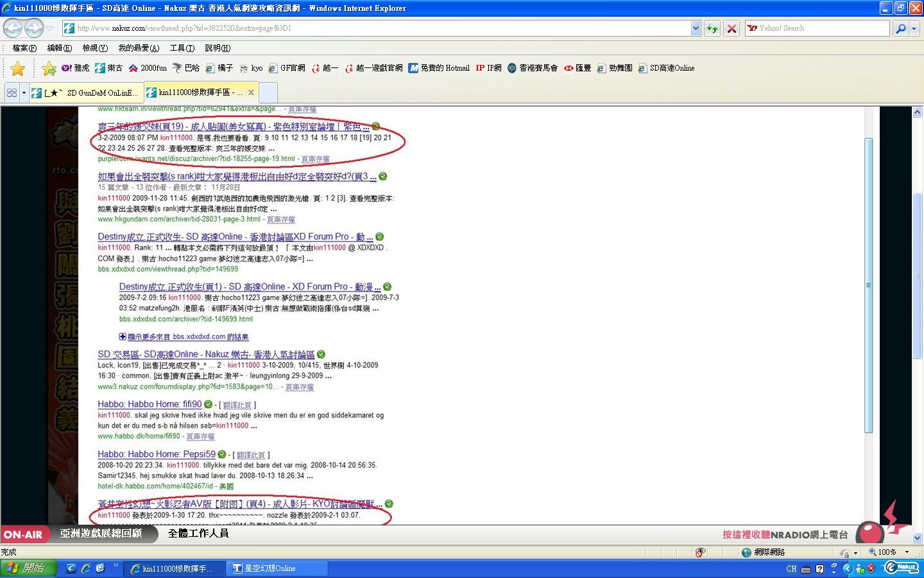
Task: Click the 按這裡收聽NRADIO網上電台 link
Action: pyautogui.click(x=785, y=534)
